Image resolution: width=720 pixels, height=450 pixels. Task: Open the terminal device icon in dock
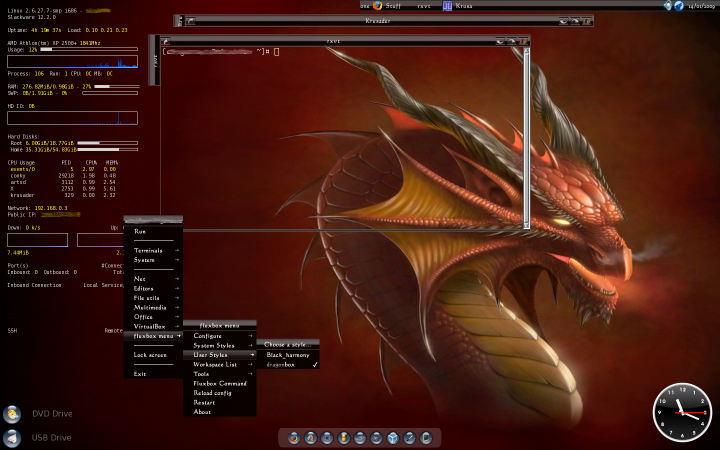pyautogui.click(x=426, y=438)
